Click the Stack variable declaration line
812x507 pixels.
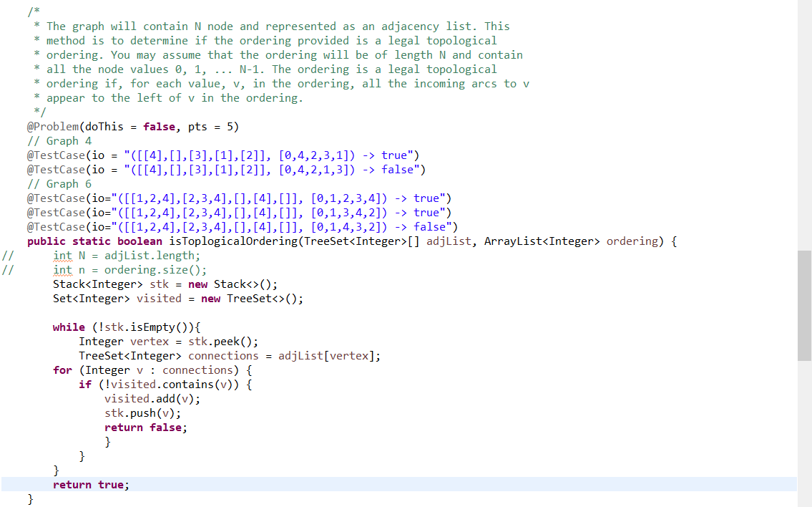tap(165, 284)
